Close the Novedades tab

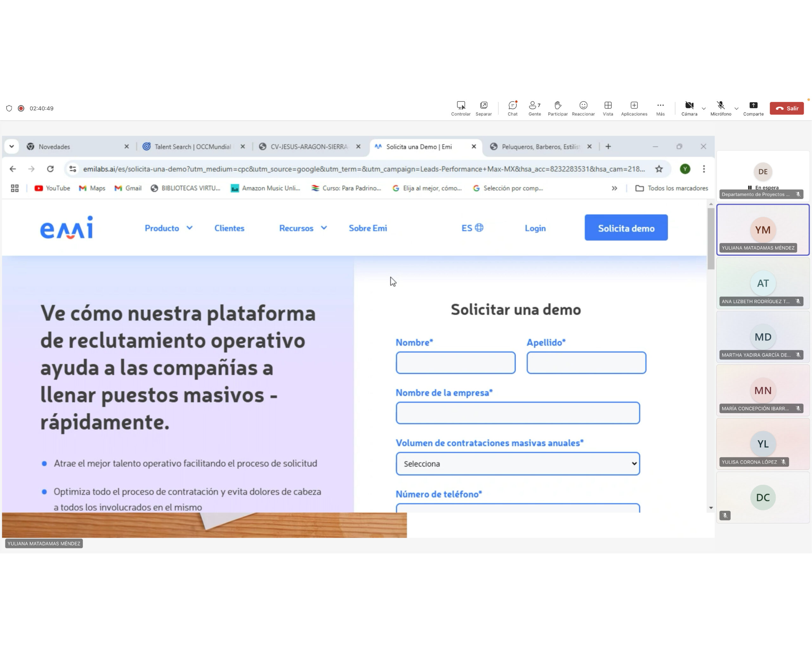[x=127, y=147]
